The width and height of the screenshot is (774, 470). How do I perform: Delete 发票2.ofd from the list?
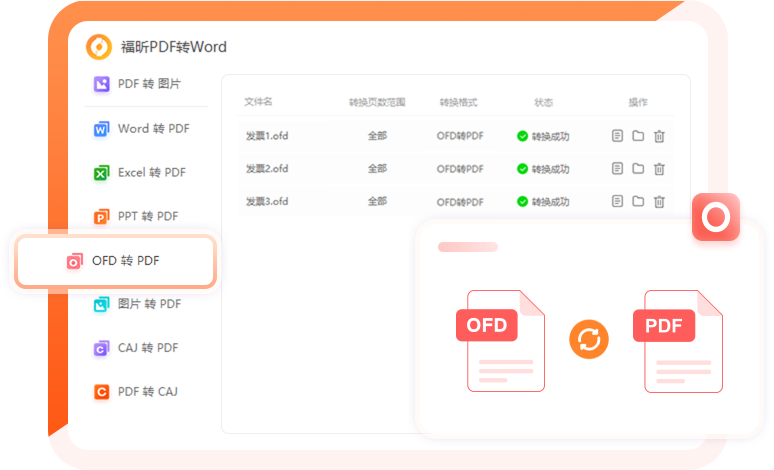point(659,169)
